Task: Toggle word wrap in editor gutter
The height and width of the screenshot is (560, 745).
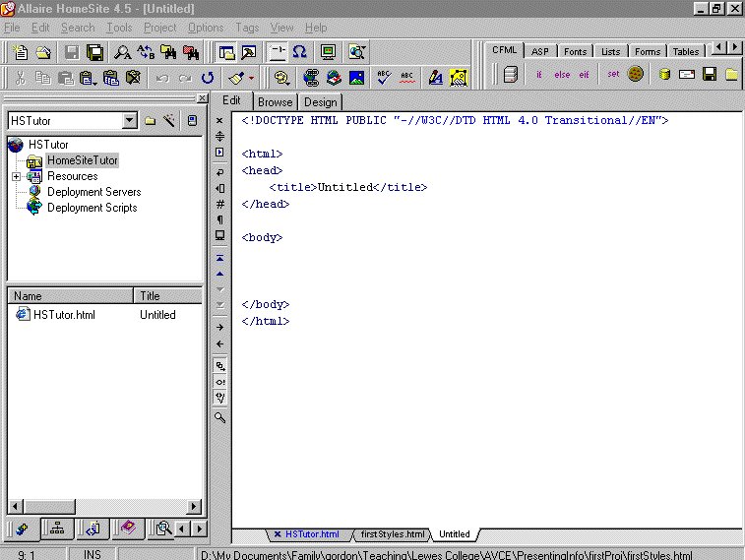Action: [x=220, y=171]
